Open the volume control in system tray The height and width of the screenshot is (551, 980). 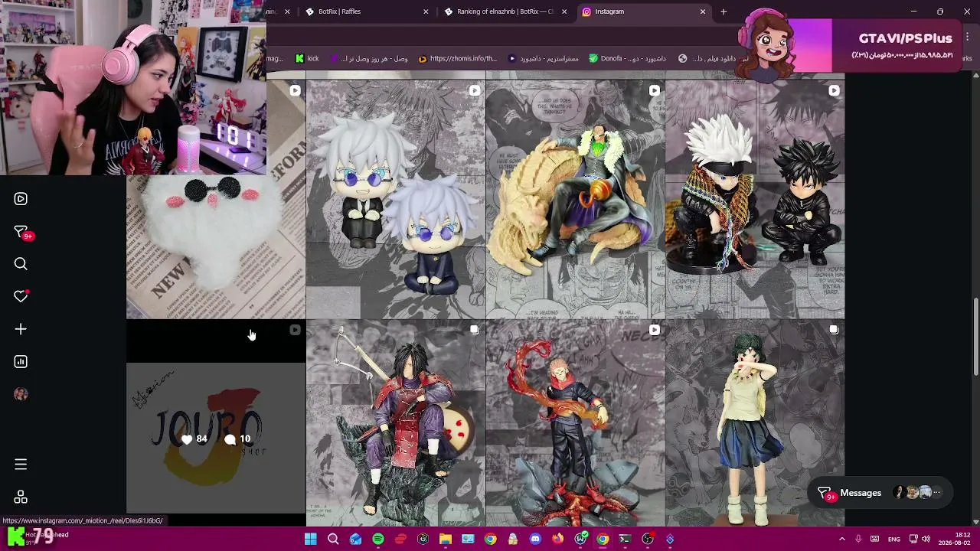926,539
